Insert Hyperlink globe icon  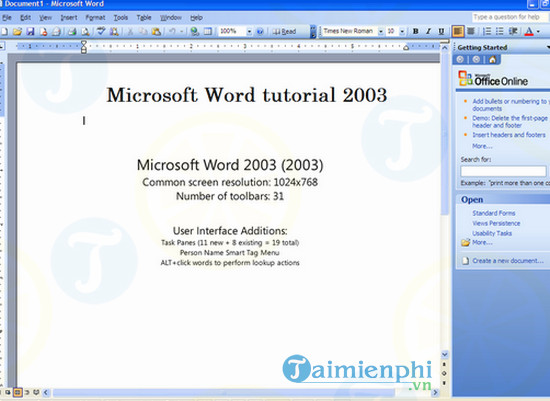pyautogui.click(x=195, y=32)
